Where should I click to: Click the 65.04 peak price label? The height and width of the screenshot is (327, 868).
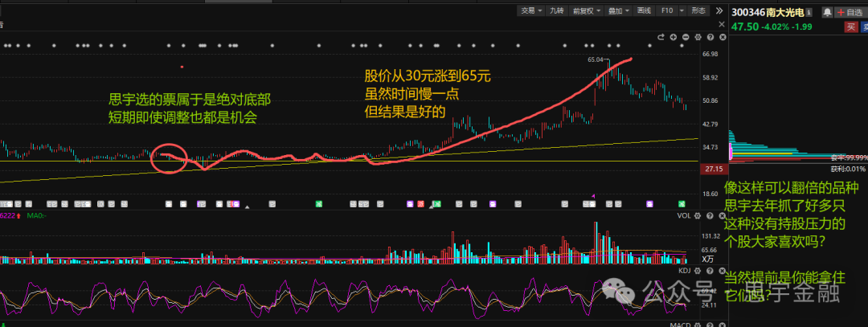click(596, 59)
